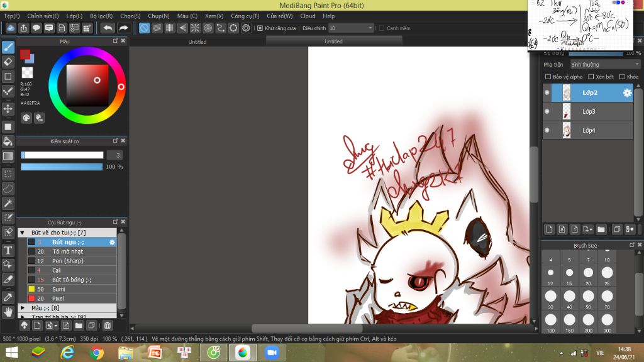Select the Lasso tool

click(x=8, y=189)
